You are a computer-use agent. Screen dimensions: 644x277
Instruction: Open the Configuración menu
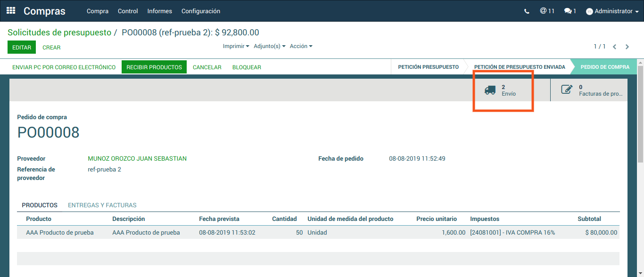coord(200,11)
